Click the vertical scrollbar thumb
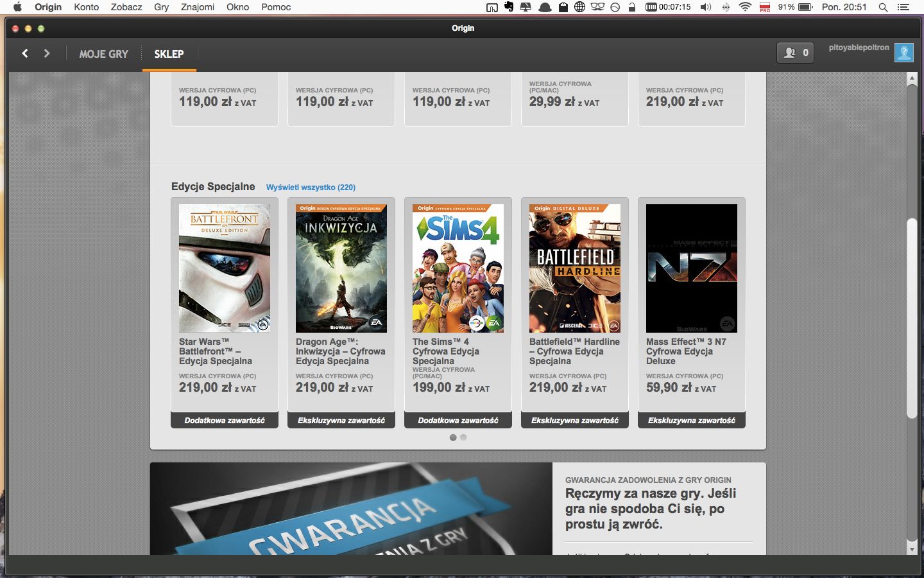924x578 pixels. [x=912, y=319]
